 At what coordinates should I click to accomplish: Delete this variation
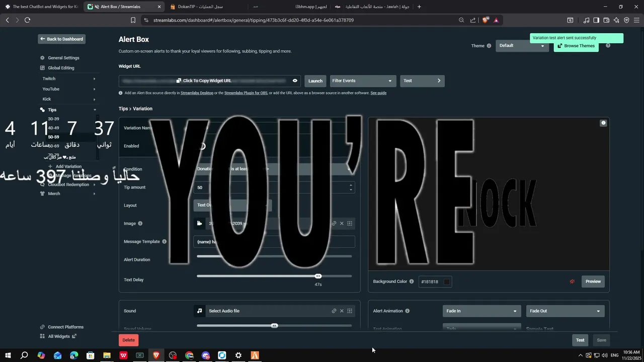coord(129,340)
